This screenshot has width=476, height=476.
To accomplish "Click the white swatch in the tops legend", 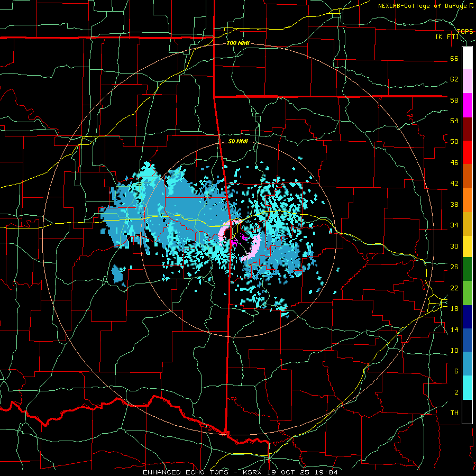I will click(467, 58).
